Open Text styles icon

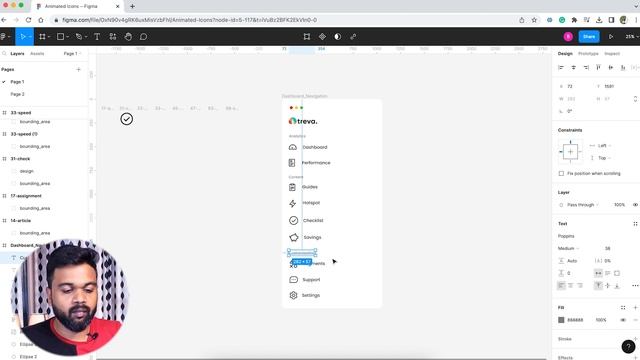point(635,224)
